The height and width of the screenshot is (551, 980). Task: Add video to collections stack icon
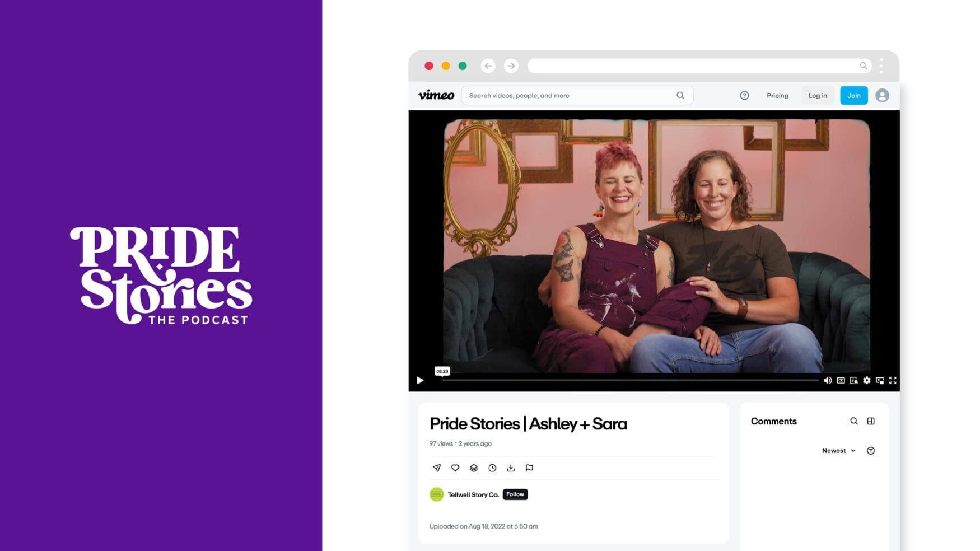click(x=474, y=468)
